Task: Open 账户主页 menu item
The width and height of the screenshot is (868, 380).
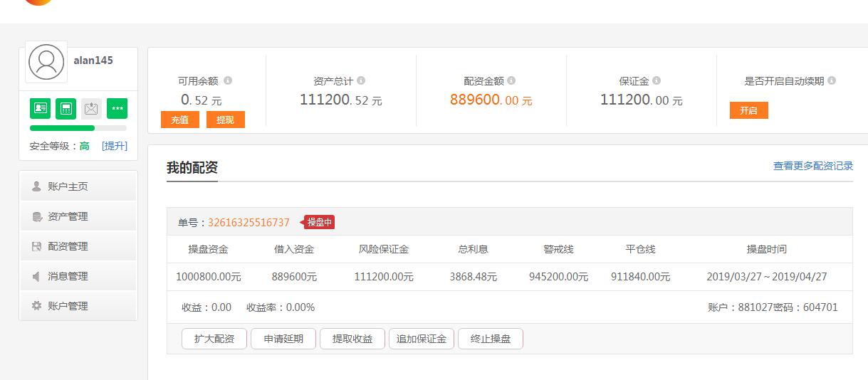Action: coord(78,186)
